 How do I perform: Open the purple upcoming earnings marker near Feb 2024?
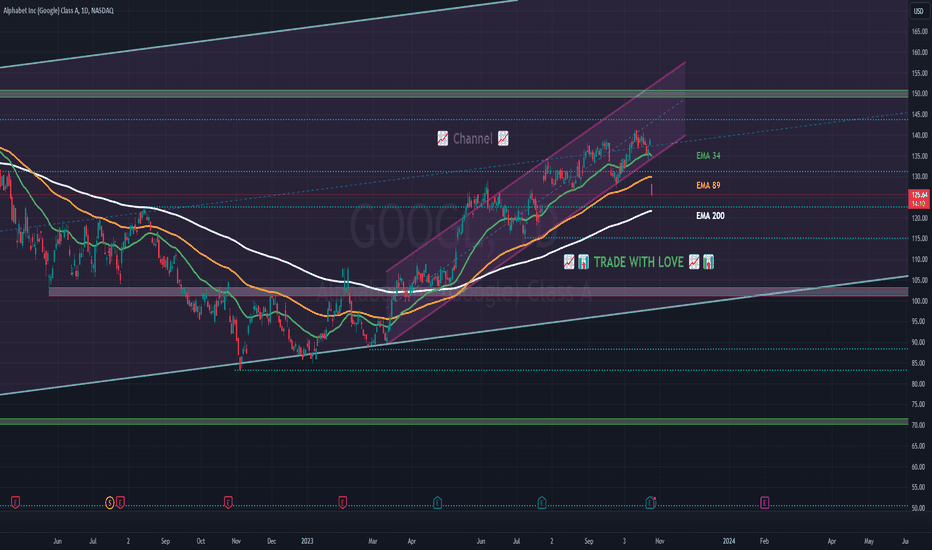764,503
